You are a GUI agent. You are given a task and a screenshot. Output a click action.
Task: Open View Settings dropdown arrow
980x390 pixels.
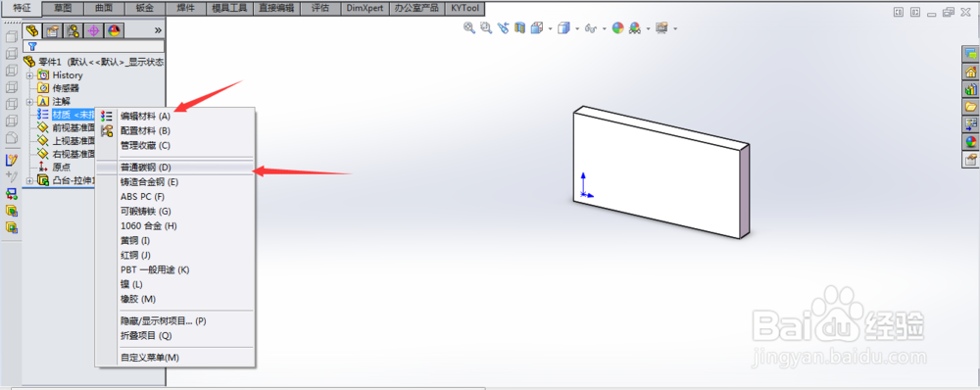(x=675, y=28)
